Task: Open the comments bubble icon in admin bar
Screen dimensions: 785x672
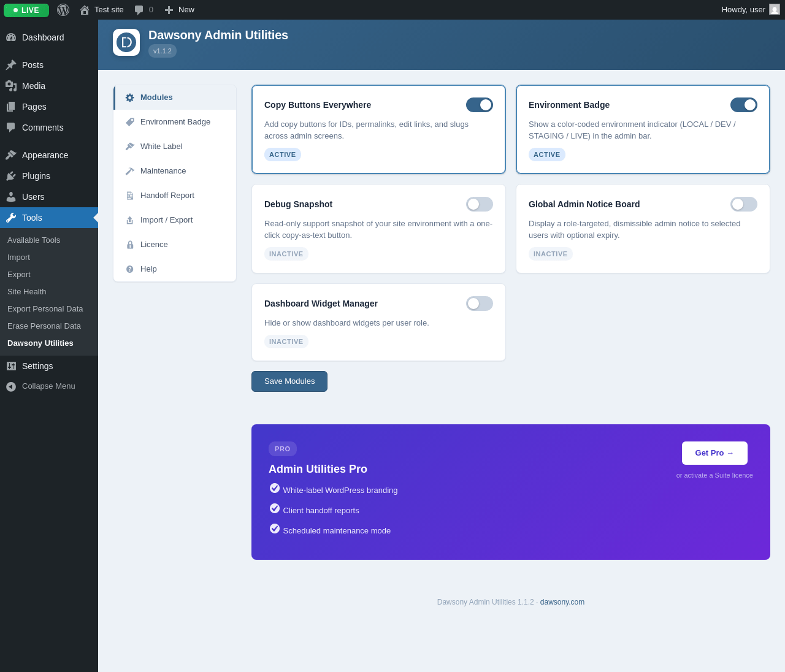Action: [x=139, y=10]
